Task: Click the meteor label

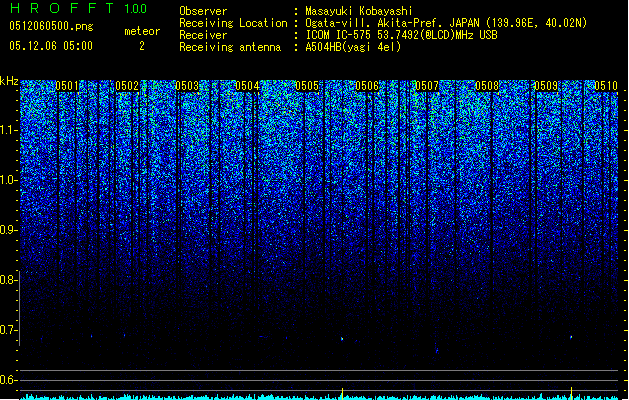Action: tap(142, 31)
